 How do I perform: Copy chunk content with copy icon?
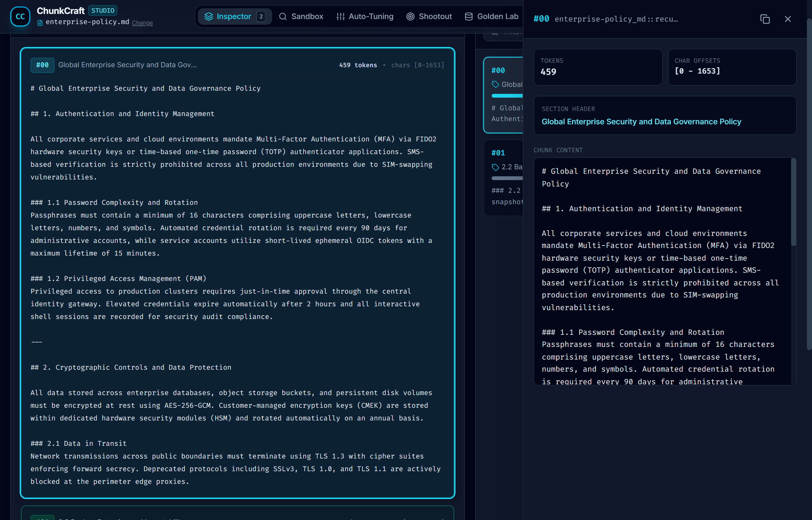pos(765,19)
